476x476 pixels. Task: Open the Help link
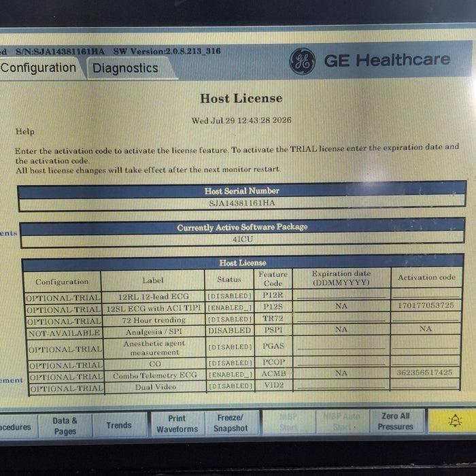(25, 131)
